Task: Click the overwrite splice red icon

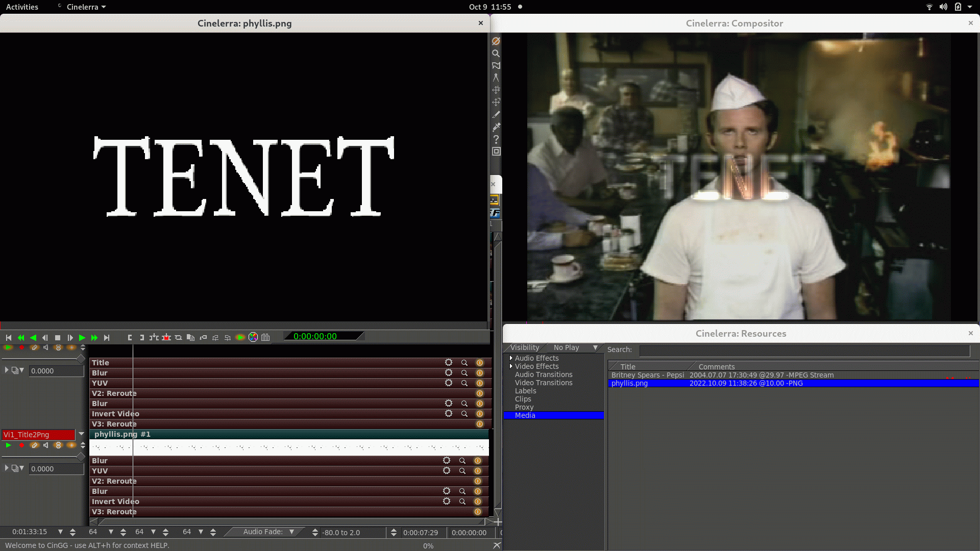Action: (166, 337)
